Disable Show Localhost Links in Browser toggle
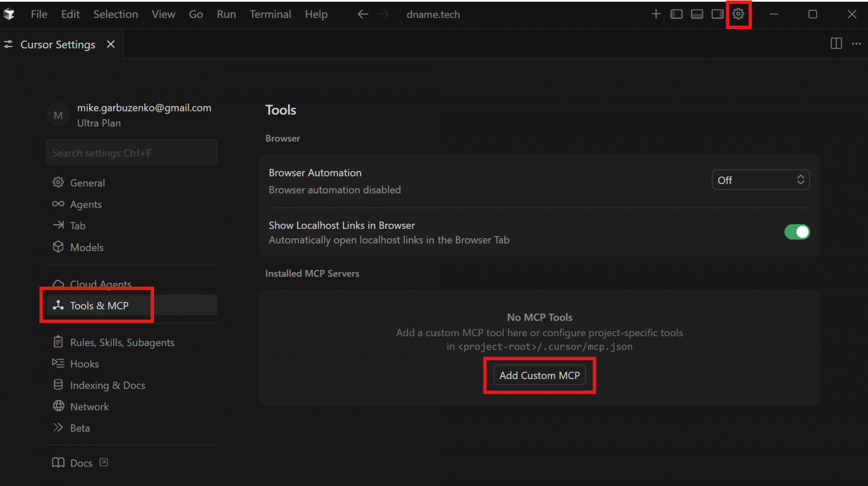The height and width of the screenshot is (486, 868). [x=797, y=232]
